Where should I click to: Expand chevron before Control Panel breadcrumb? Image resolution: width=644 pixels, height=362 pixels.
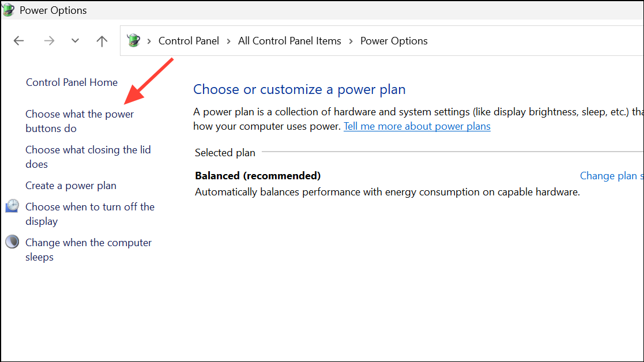pos(149,41)
